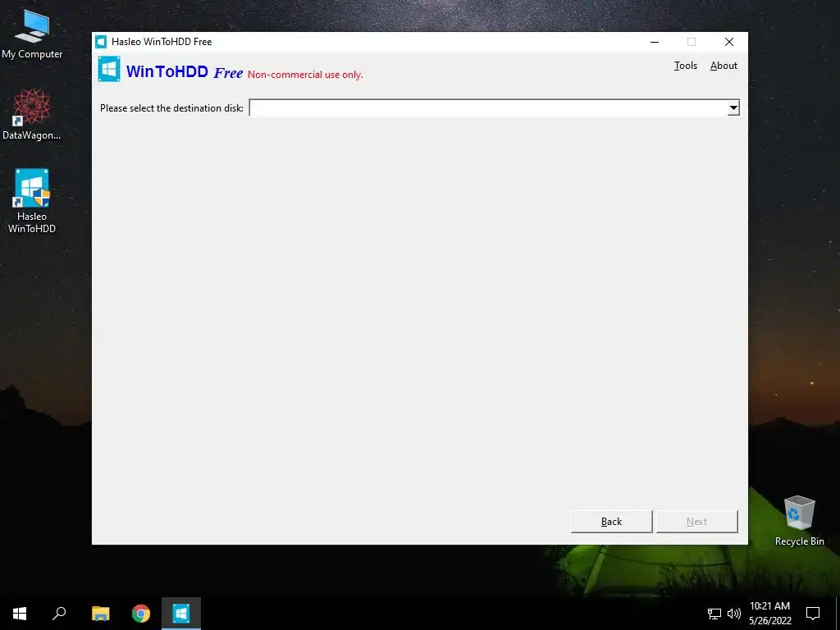Launch Google Chrome from taskbar
This screenshot has width=840, height=630.
click(141, 614)
